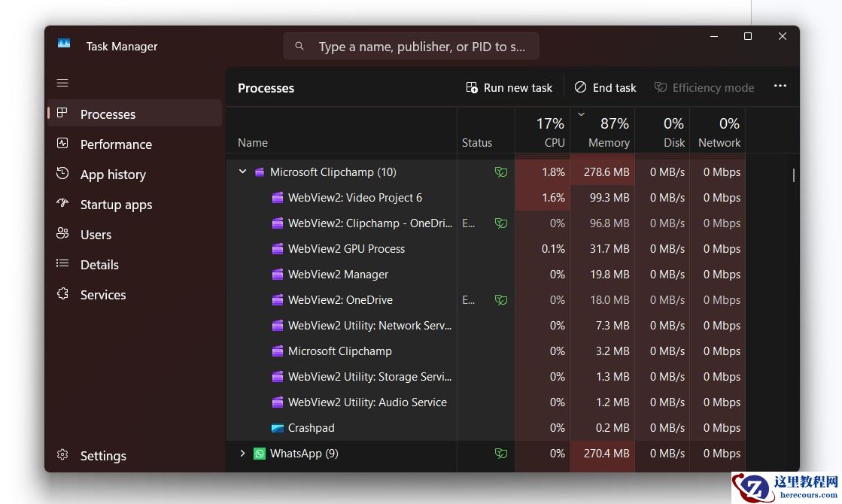This screenshot has height=504, width=842.
Task: Click efficiency leaf icon on WebView2: OneDrive row
Action: point(500,300)
